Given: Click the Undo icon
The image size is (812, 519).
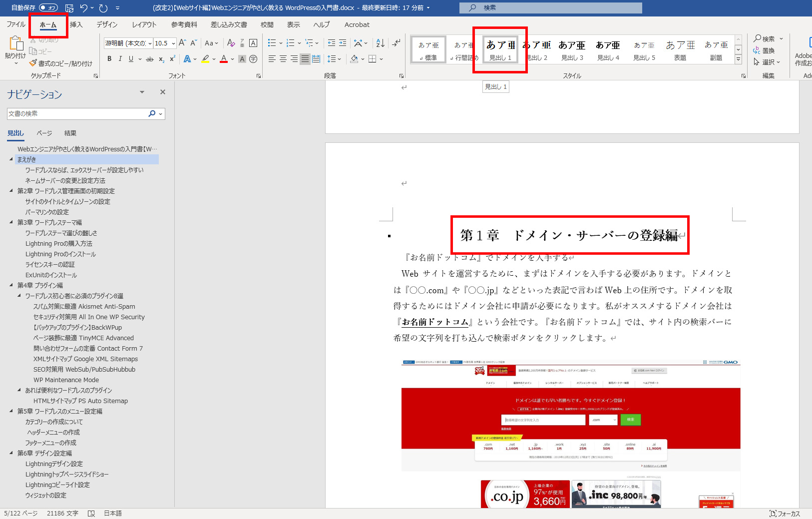Looking at the screenshot, I should point(84,7).
